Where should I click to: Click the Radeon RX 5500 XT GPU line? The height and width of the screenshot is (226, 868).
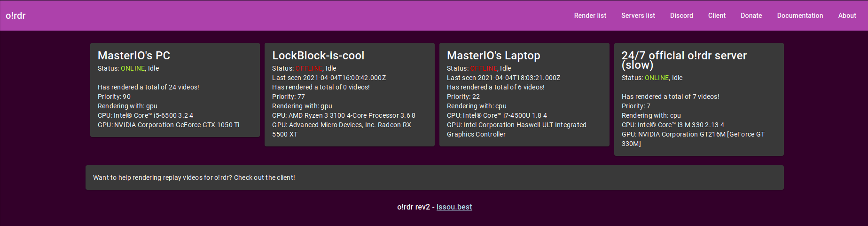[x=342, y=129]
